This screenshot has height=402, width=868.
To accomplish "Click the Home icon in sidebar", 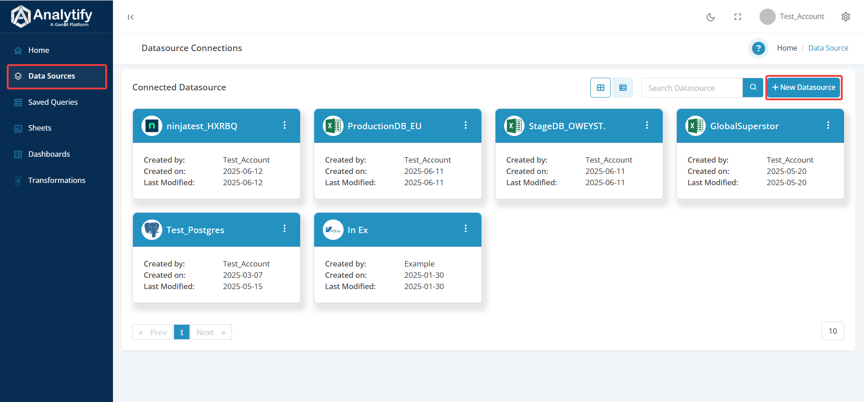I will click(18, 51).
